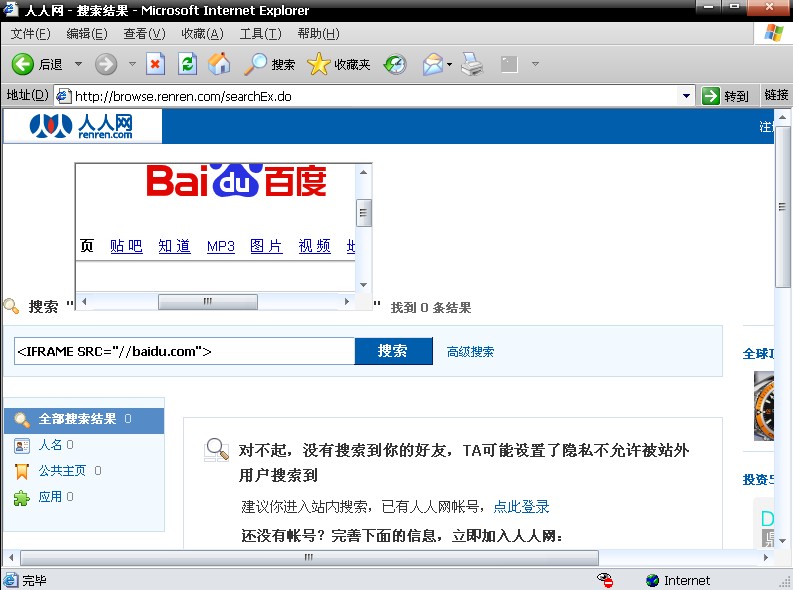Click the search box containing IFRAME text
This screenshot has width=793, height=590.
click(x=185, y=351)
